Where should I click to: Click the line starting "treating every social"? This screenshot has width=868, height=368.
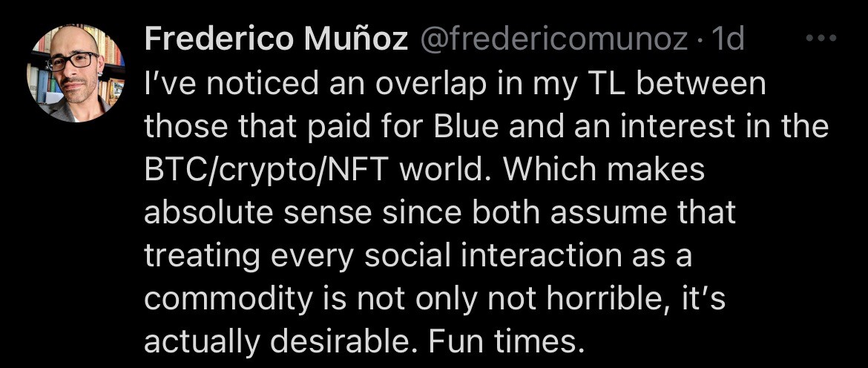[417, 256]
